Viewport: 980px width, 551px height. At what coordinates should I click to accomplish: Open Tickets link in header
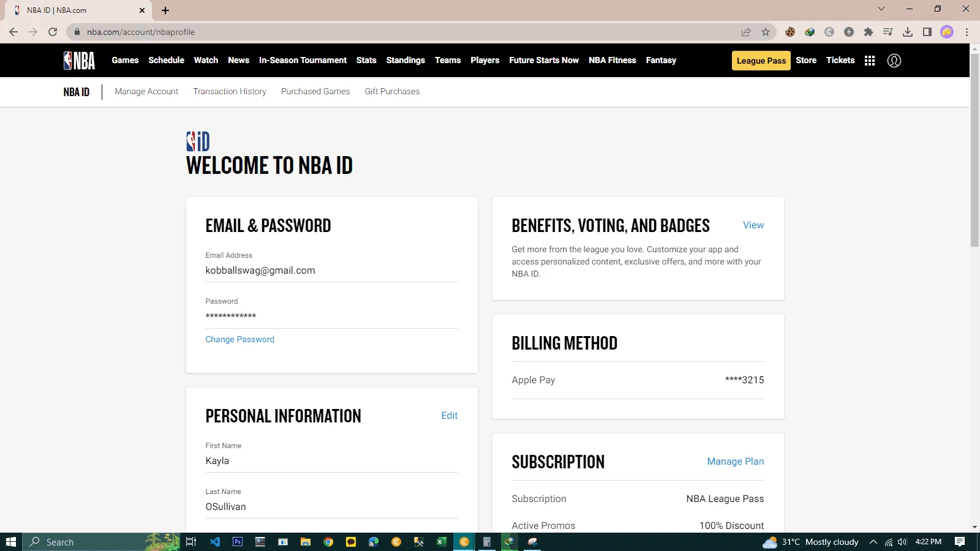tap(840, 60)
